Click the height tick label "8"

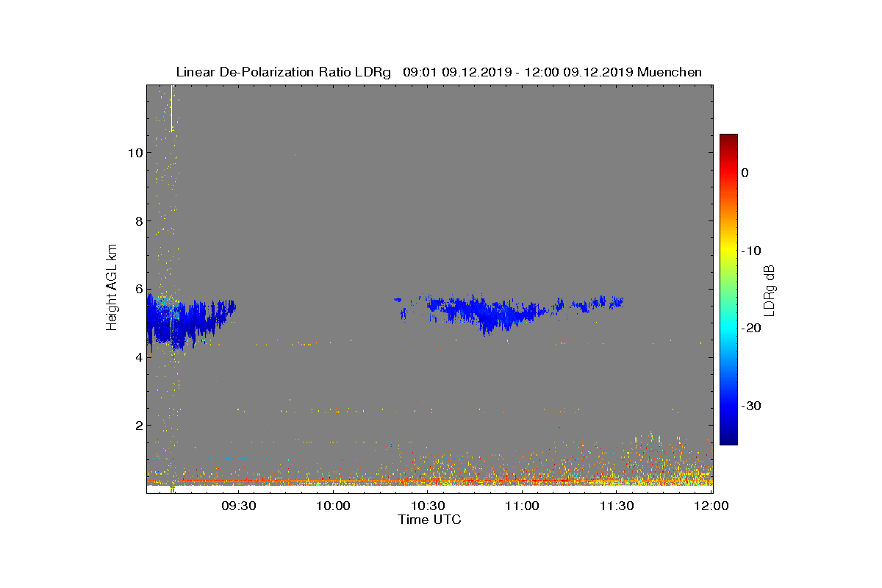137,221
